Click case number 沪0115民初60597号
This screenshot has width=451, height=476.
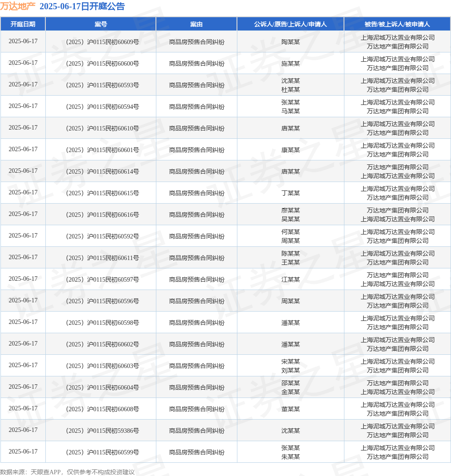[x=103, y=279]
